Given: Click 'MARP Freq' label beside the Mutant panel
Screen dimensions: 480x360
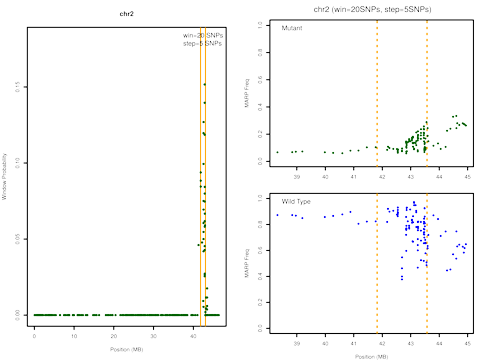Looking at the screenshot, I should pyautogui.click(x=247, y=93).
